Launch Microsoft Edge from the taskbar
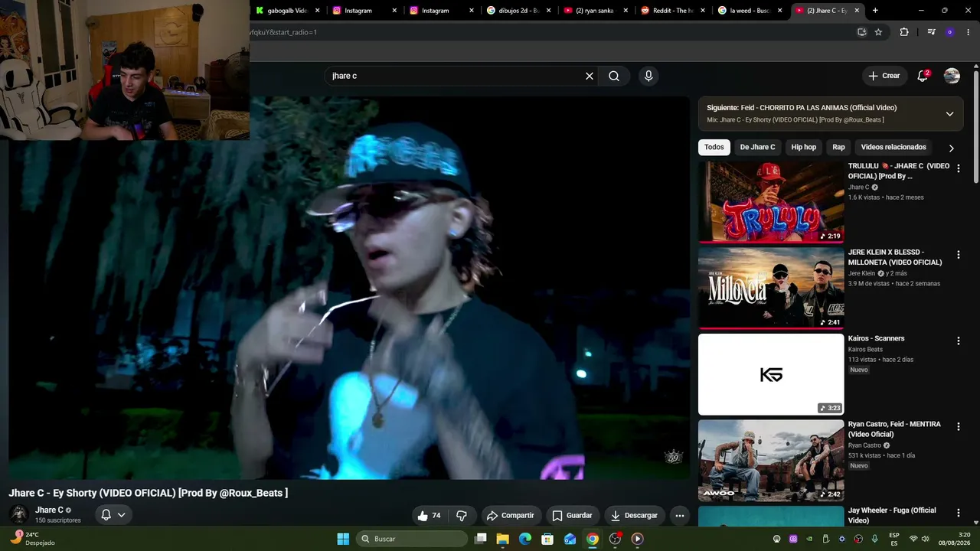Viewport: 980px width, 551px height. (524, 539)
